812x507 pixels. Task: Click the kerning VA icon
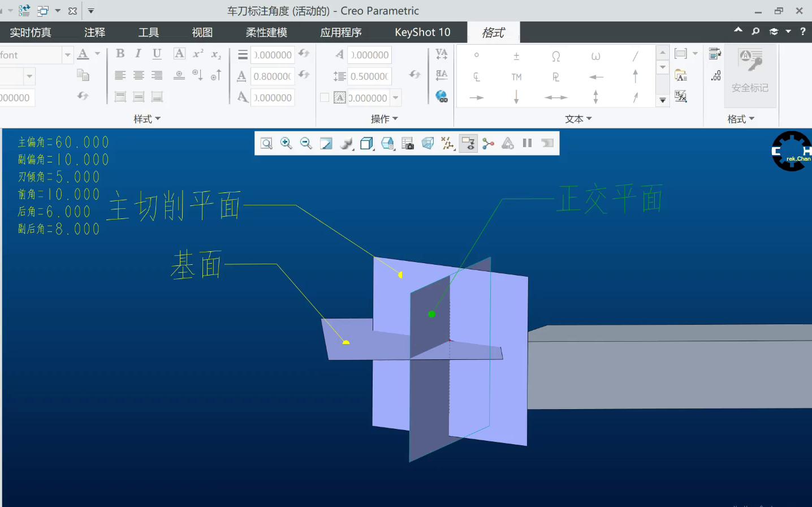[442, 54]
